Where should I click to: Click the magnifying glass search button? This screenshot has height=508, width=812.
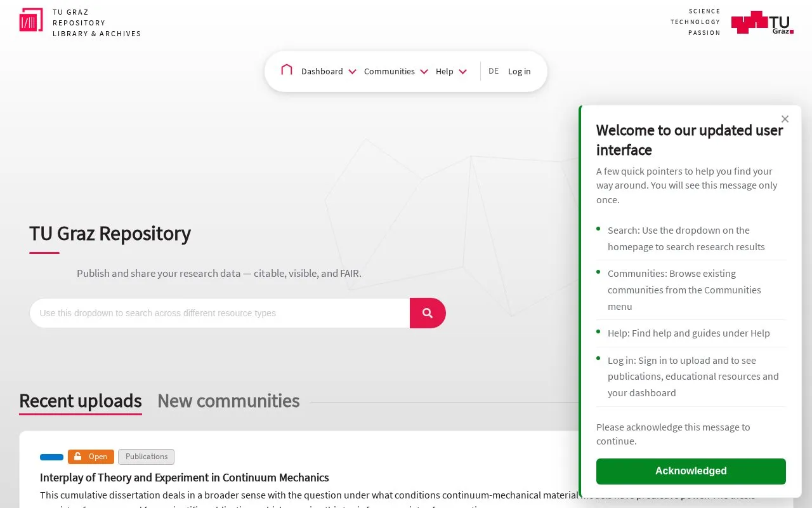428,313
